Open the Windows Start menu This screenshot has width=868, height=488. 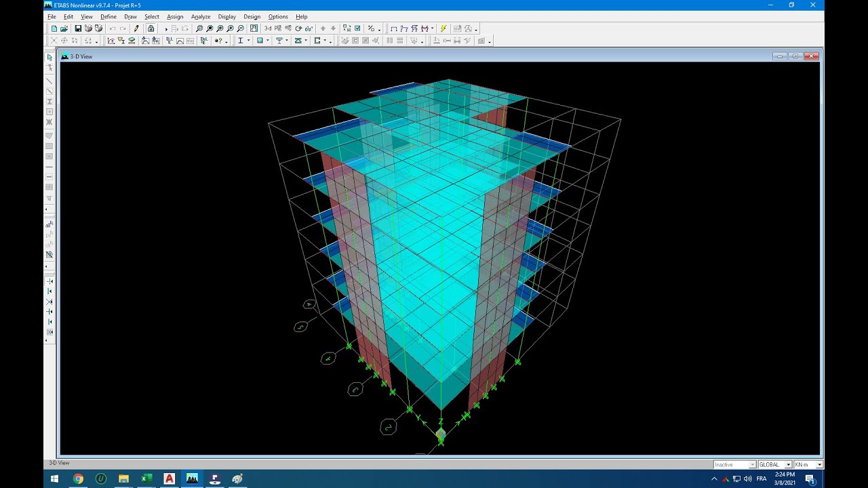click(55, 479)
